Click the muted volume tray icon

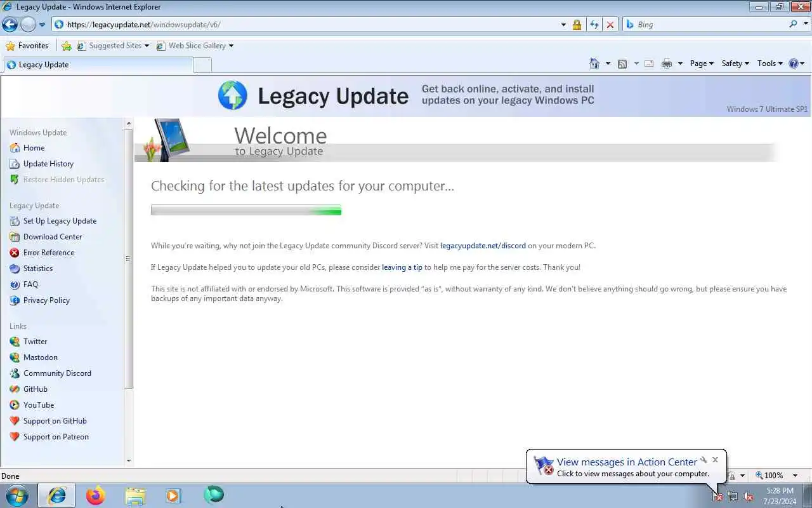pyautogui.click(x=748, y=497)
